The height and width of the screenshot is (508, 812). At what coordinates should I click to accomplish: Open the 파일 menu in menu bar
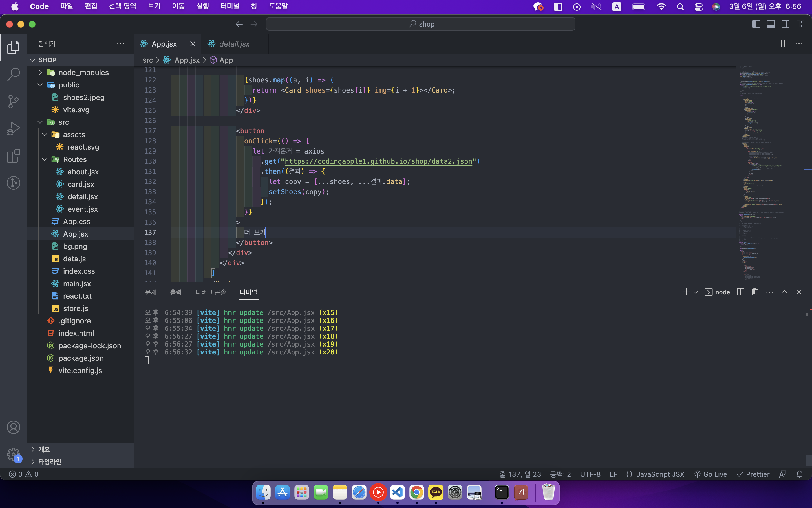pos(67,6)
